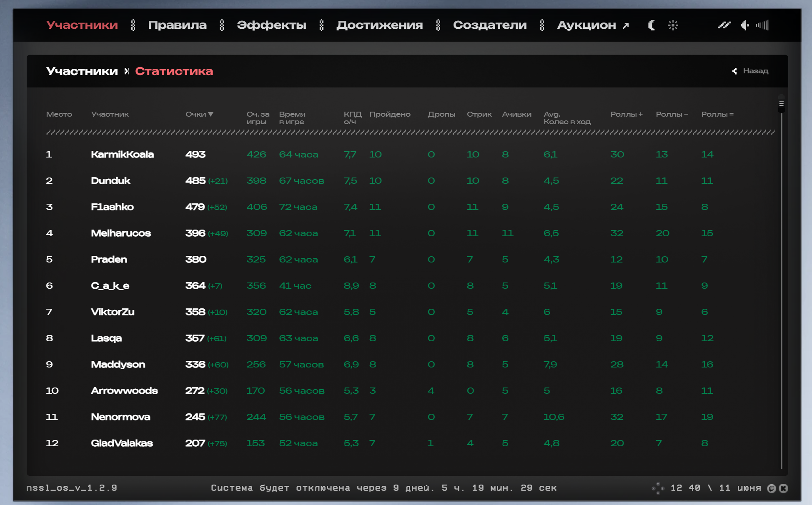The width and height of the screenshot is (812, 505).
Task: Click F1ashko's play time 72 часа
Action: pos(298,207)
